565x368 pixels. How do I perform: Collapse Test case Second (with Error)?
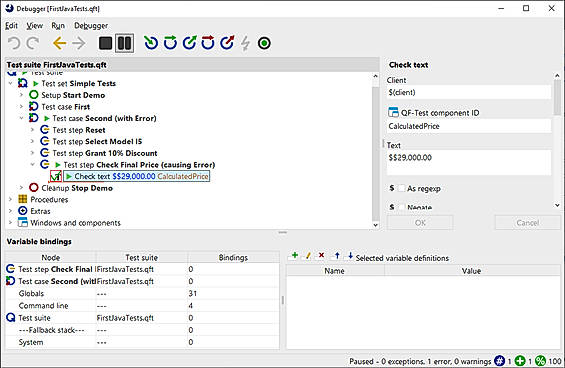click(21, 118)
